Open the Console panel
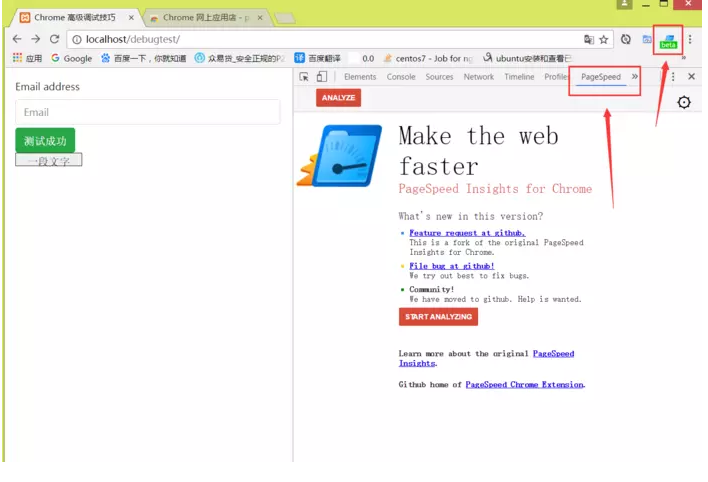The image size is (708, 482). 401,77
